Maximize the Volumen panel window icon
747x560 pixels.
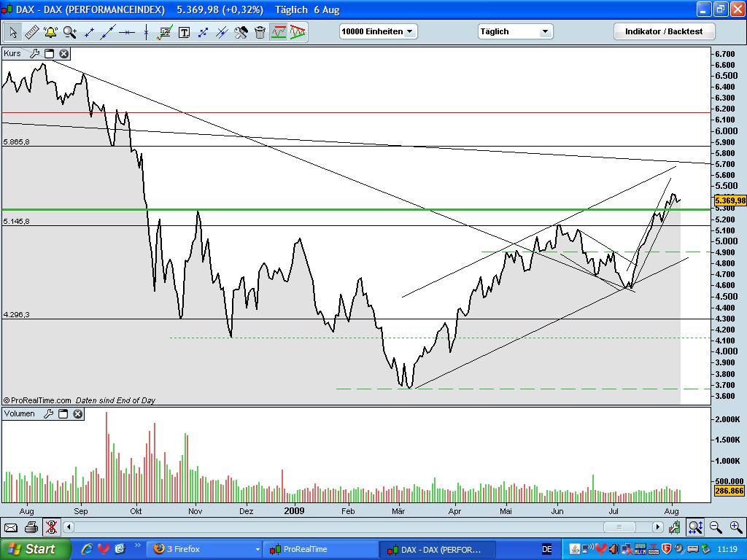pyautogui.click(x=63, y=414)
